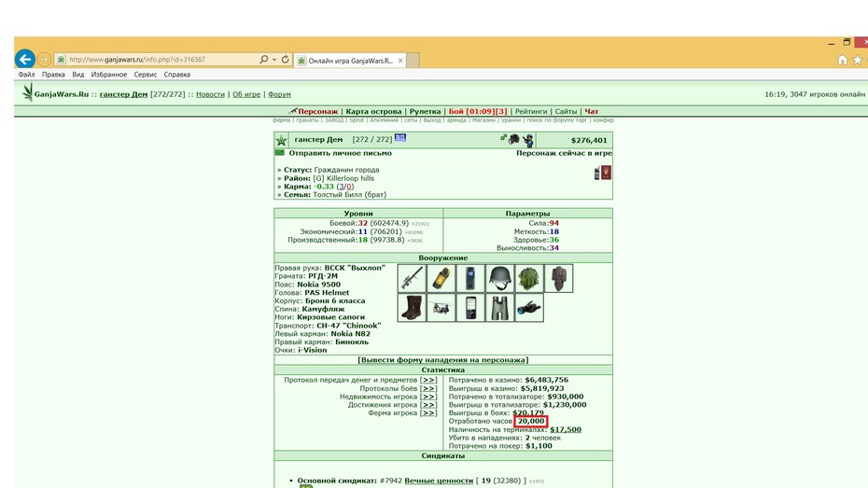This screenshot has height=488, width=868.
Task: Click the PAS Helmet icon
Action: click(x=500, y=278)
